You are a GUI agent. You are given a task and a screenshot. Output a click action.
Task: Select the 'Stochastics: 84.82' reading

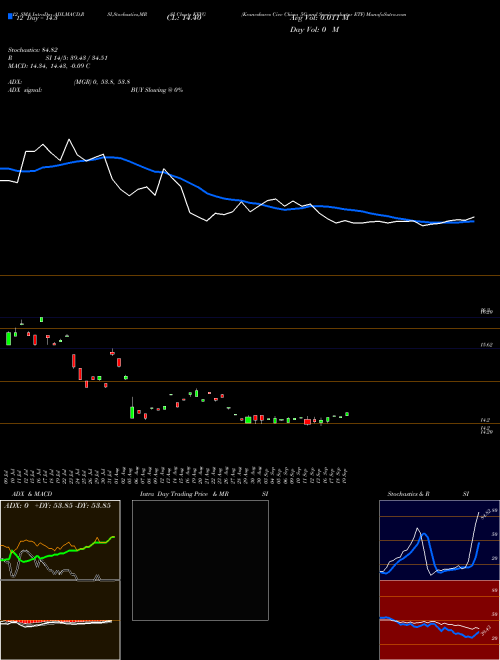[x=31, y=50]
